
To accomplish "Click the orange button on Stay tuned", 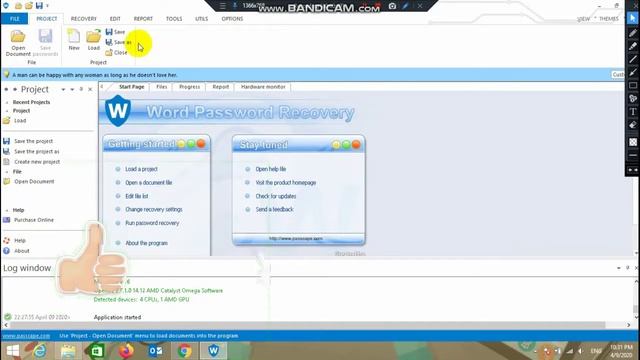I will coord(356,145).
